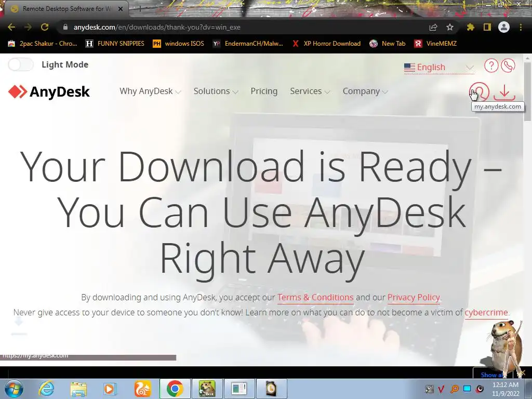
Task: Open the Chrome side panel icon
Action: coord(487,27)
